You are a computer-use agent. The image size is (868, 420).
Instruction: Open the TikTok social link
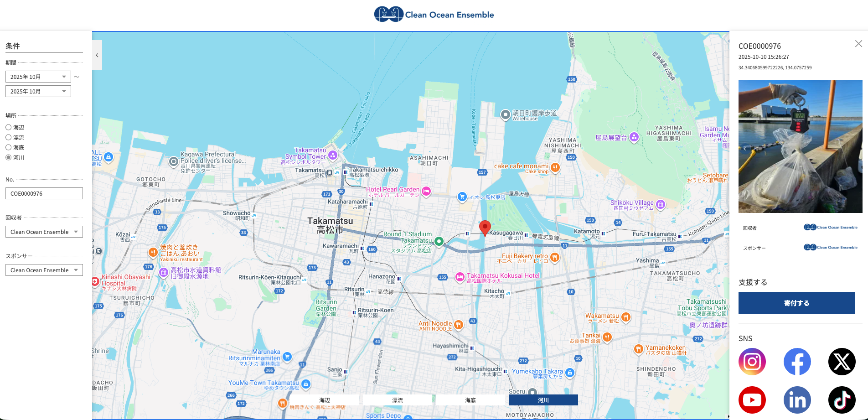coord(842,400)
